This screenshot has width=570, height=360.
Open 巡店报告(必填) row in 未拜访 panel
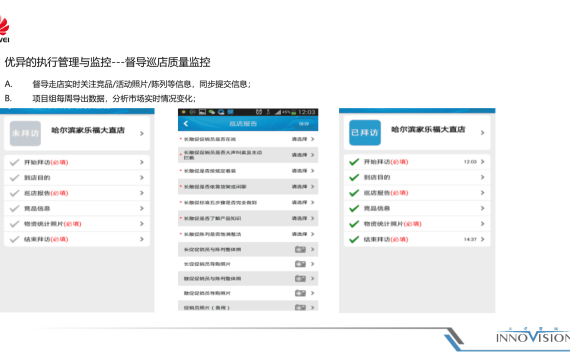77,193
